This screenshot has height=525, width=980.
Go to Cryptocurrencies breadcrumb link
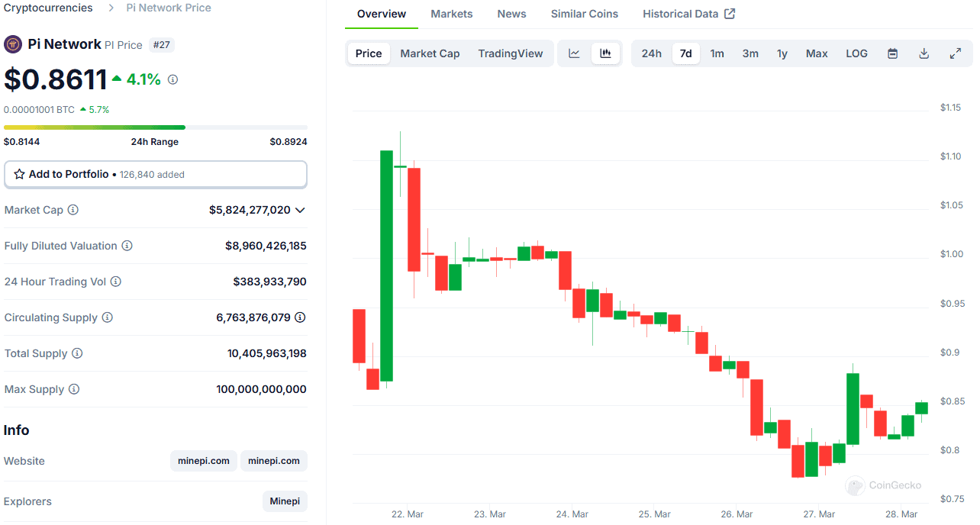click(x=49, y=8)
